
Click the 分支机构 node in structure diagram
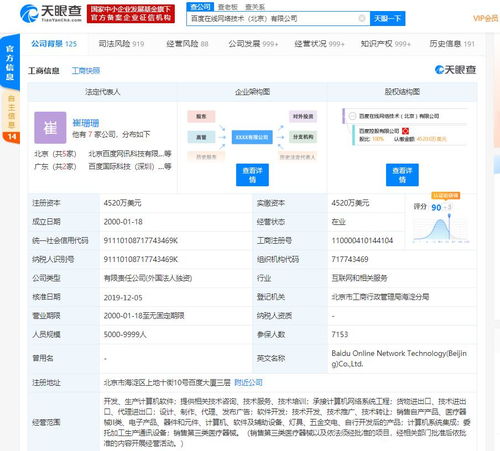303,137
